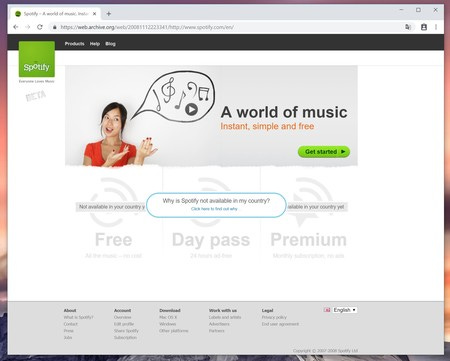The height and width of the screenshot is (361, 450).
Task: Select the Day pass plan heading
Action: (211, 240)
